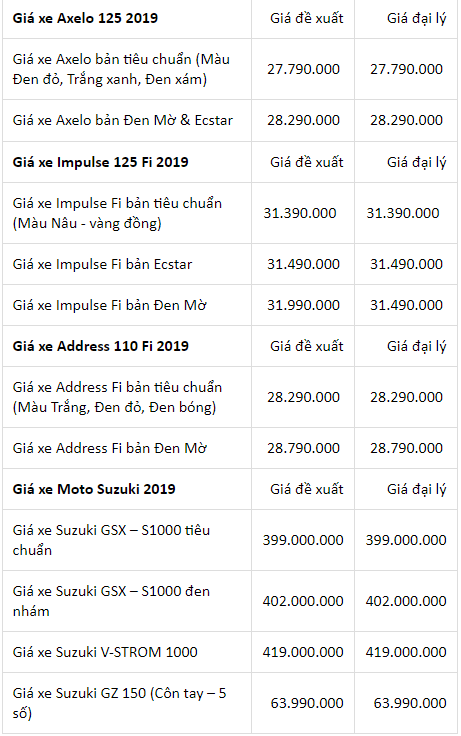Select the GSX – S1000 tiêu chuẩn row label
Viewport: 461px width, 736px height.
click(111, 540)
